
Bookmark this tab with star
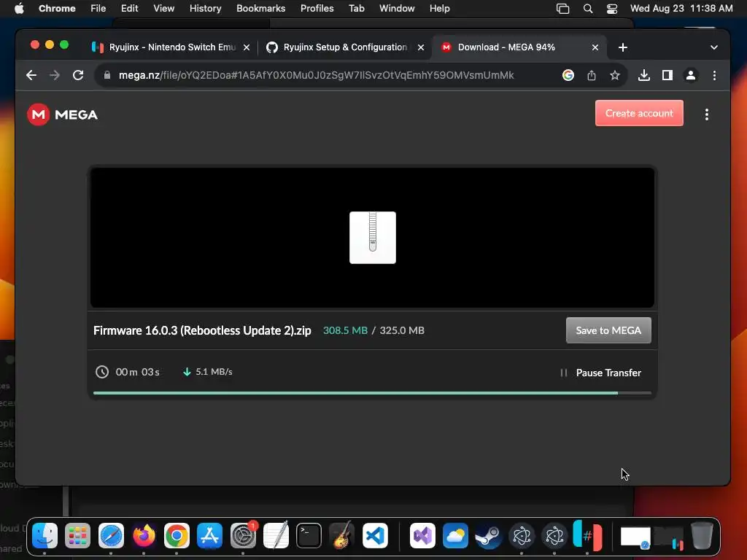click(x=614, y=75)
